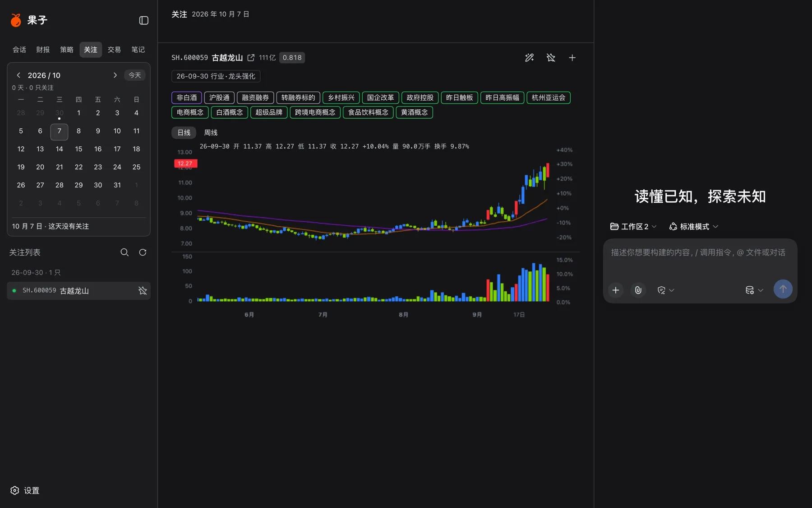Toggle the 黄酒概念 tag
Image resolution: width=812 pixels, height=508 pixels.
pos(414,112)
